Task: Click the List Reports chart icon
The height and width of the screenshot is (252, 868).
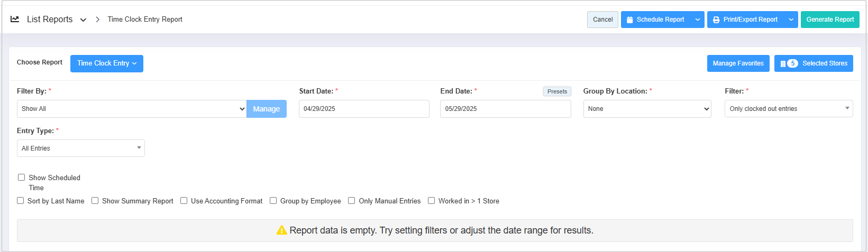Action: point(15,19)
